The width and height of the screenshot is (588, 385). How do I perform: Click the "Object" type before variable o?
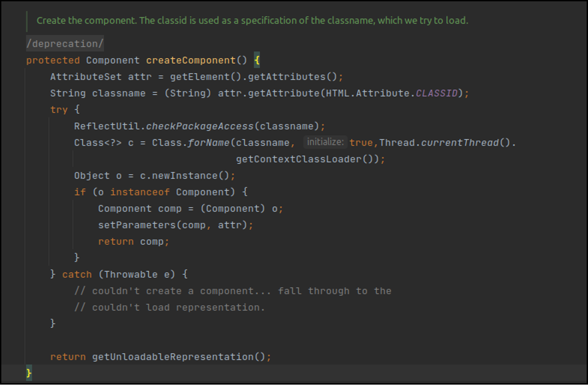coord(92,176)
